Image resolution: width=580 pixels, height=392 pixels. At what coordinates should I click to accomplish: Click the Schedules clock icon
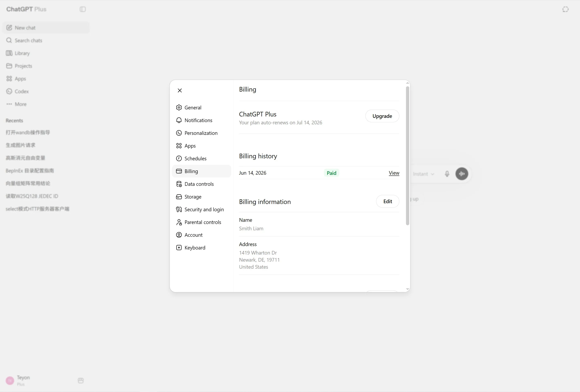[179, 158]
